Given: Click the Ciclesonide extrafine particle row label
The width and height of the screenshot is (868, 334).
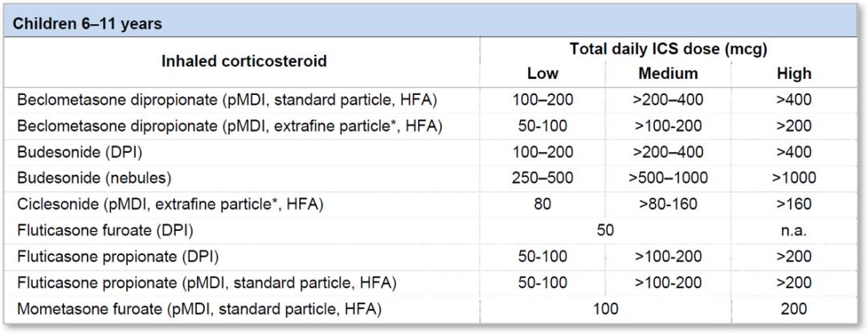Looking at the screenshot, I should click(170, 204).
